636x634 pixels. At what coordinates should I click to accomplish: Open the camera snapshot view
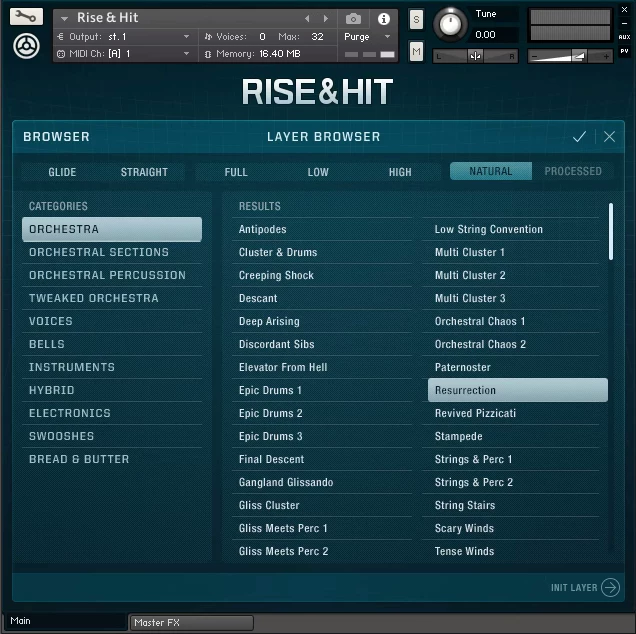pos(353,19)
